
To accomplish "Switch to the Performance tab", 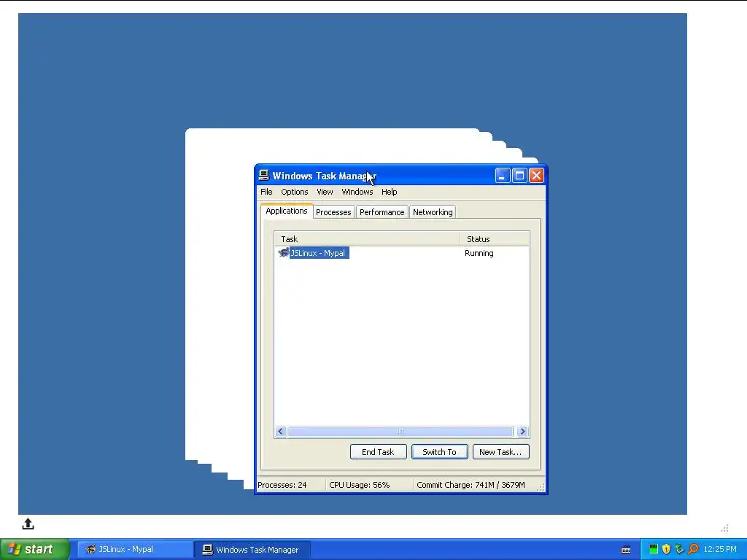I will tap(382, 212).
